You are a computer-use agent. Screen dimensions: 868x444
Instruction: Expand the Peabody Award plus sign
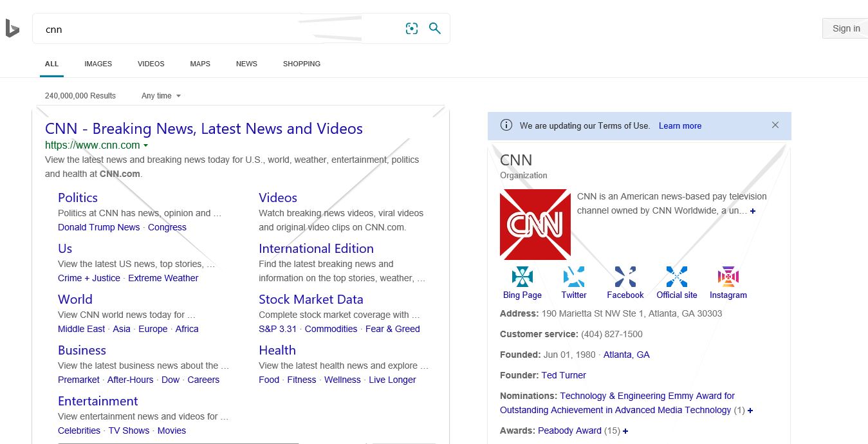(625, 431)
